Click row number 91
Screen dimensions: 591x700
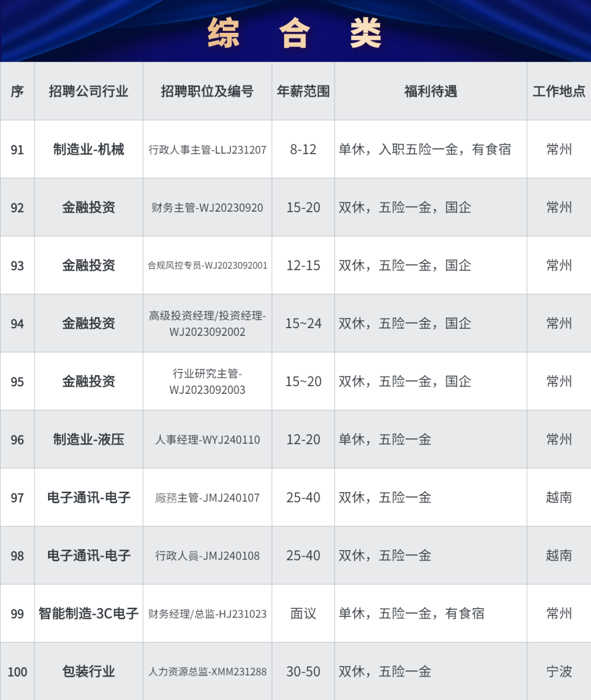click(18, 149)
